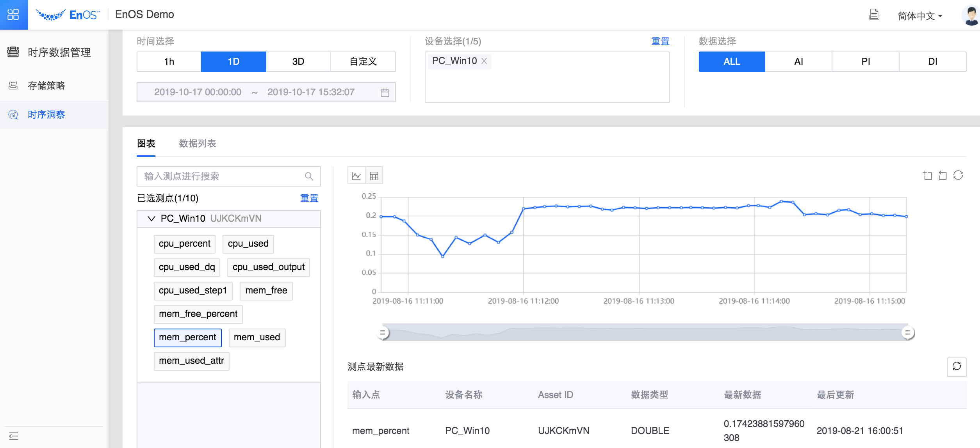
Task: Click the 输入测点进行搜索 search box
Action: click(x=228, y=176)
